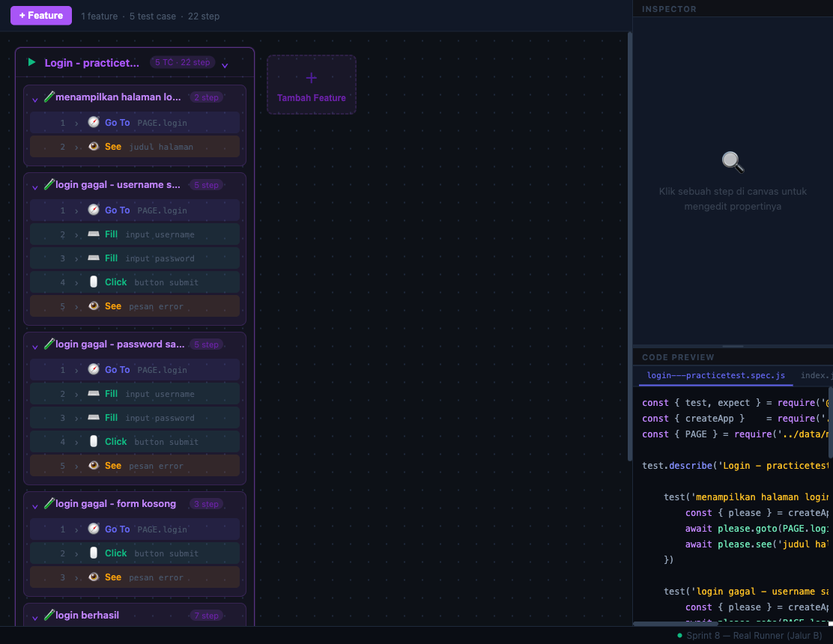Click keyboard icon of username case 'Fill input username'
Viewport: 833px width, 644px height.
[x=94, y=234]
